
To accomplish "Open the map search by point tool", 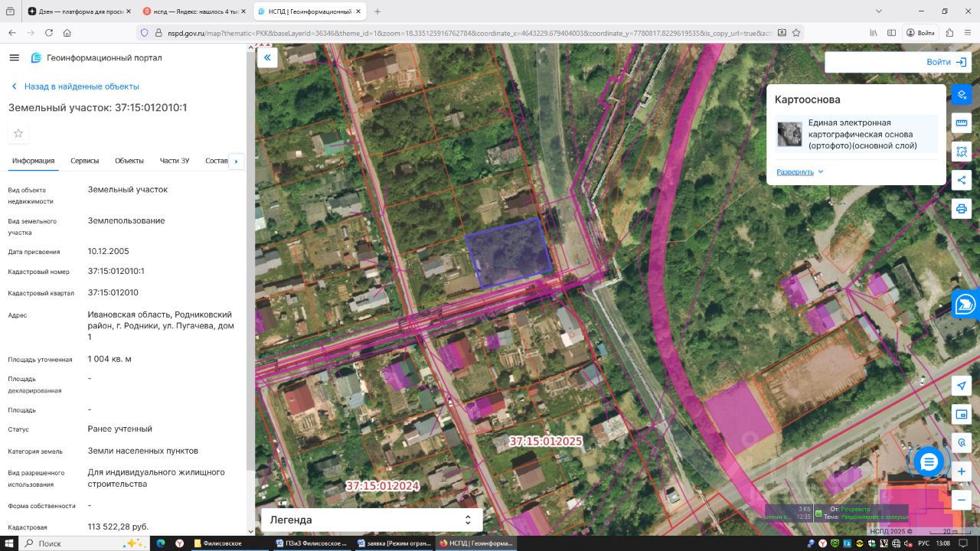I will pos(962,443).
